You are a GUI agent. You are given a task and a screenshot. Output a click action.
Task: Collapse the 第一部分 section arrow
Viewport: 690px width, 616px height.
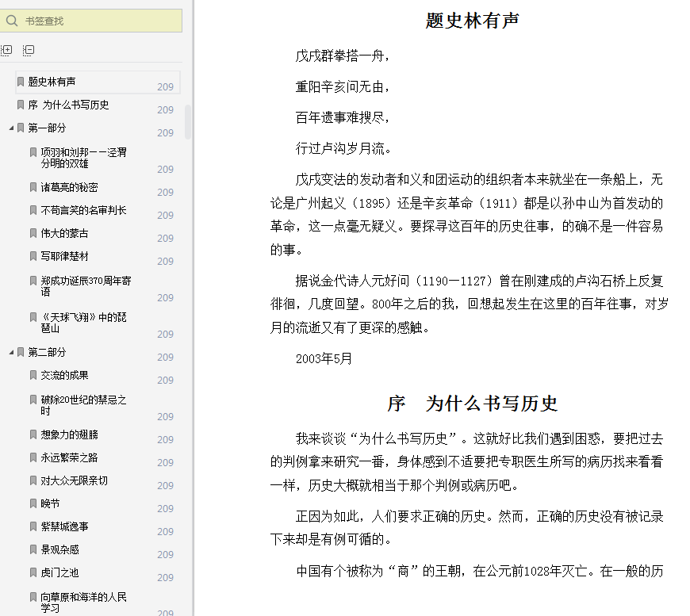(x=11, y=128)
